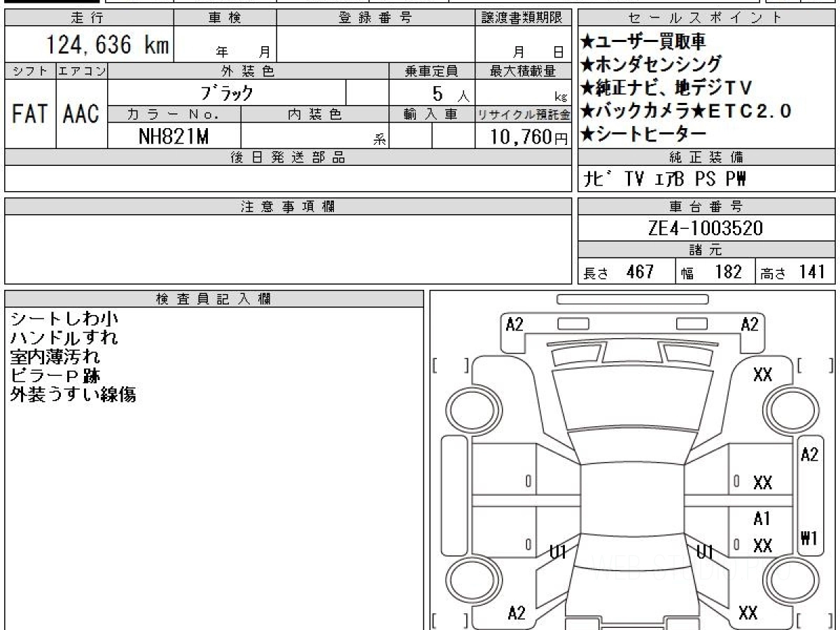The width and height of the screenshot is (840, 630).
Task: Click the 最大積載量 header cell
Action: (x=523, y=71)
